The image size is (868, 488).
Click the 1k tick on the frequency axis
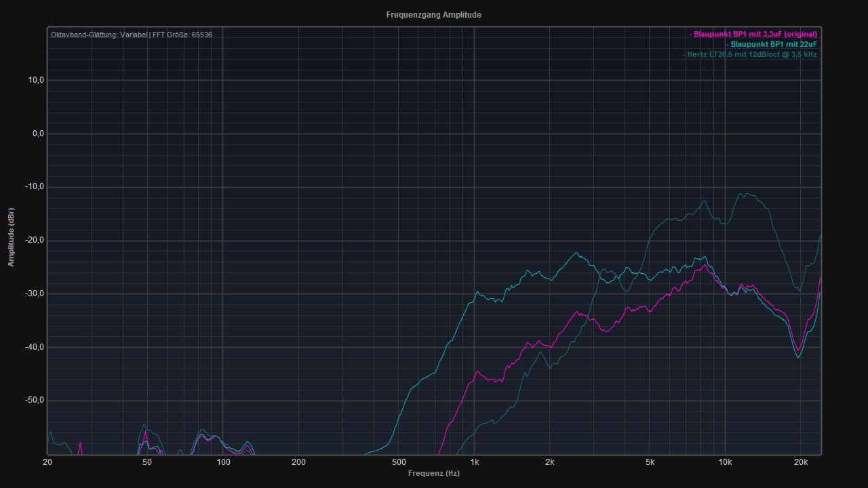click(474, 462)
